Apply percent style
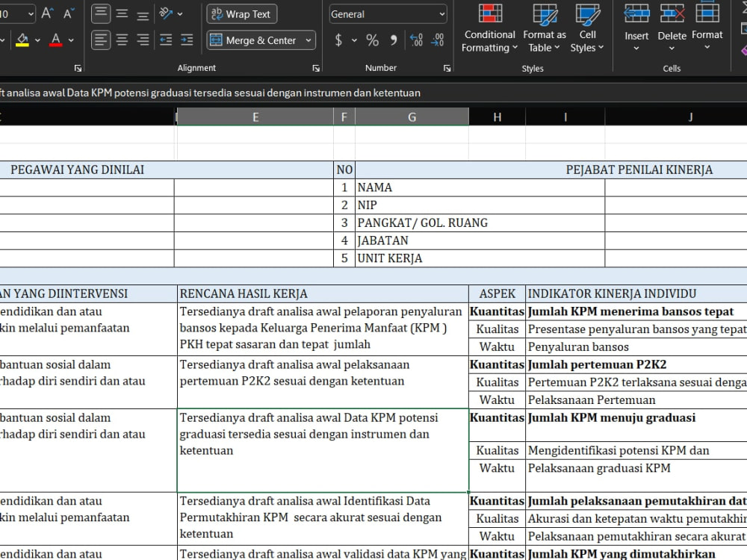Screen dimensions: 747x560 click(x=373, y=40)
